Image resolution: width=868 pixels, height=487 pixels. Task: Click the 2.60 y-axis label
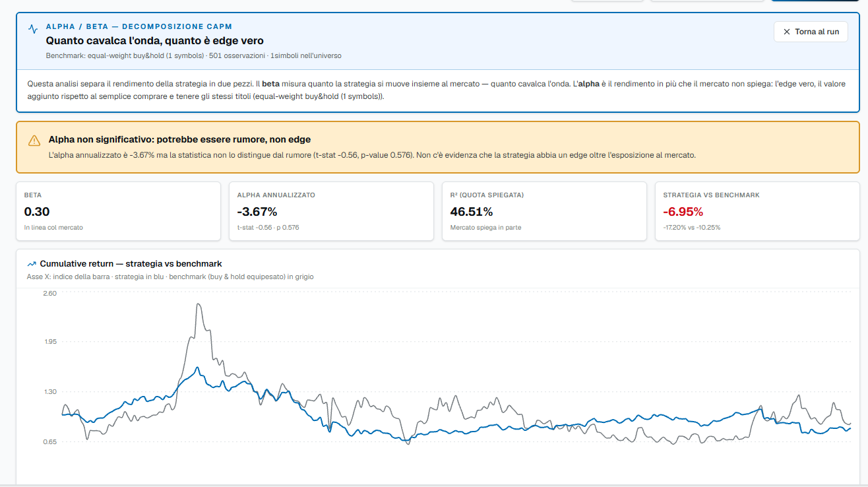(49, 293)
